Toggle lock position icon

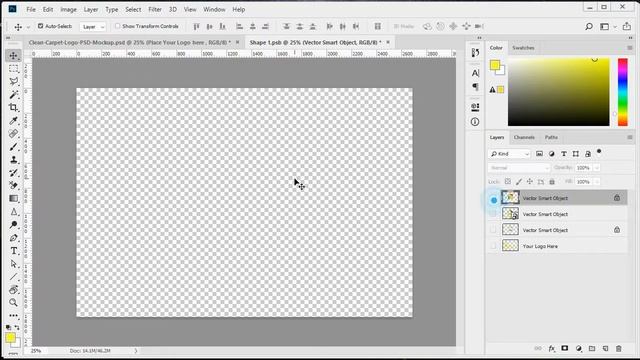[x=530, y=182]
